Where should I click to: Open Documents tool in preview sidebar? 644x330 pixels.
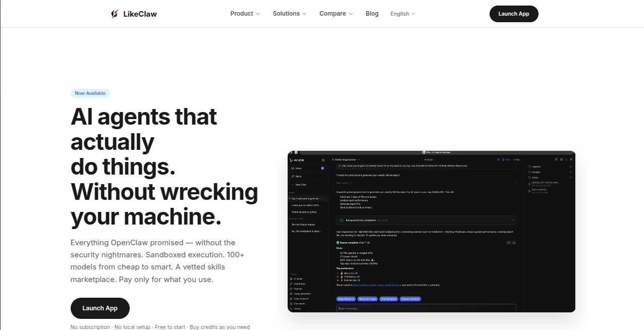(x=298, y=304)
